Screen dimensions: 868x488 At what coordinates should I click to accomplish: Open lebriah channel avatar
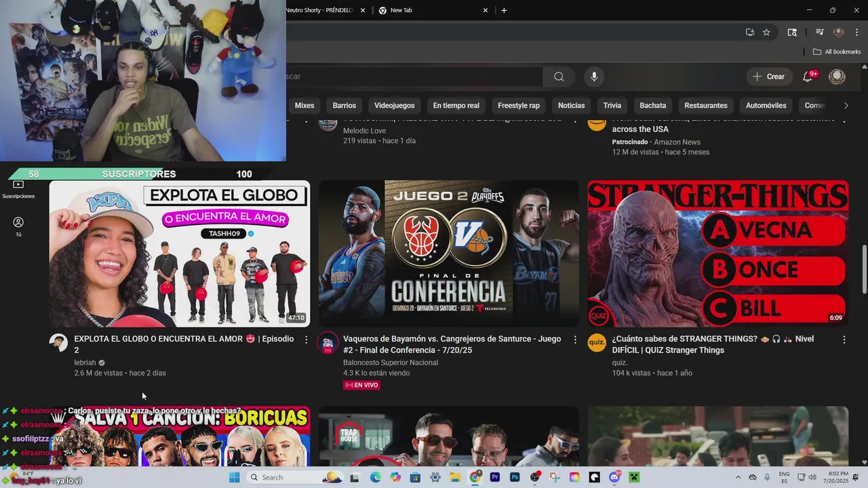pos(58,343)
